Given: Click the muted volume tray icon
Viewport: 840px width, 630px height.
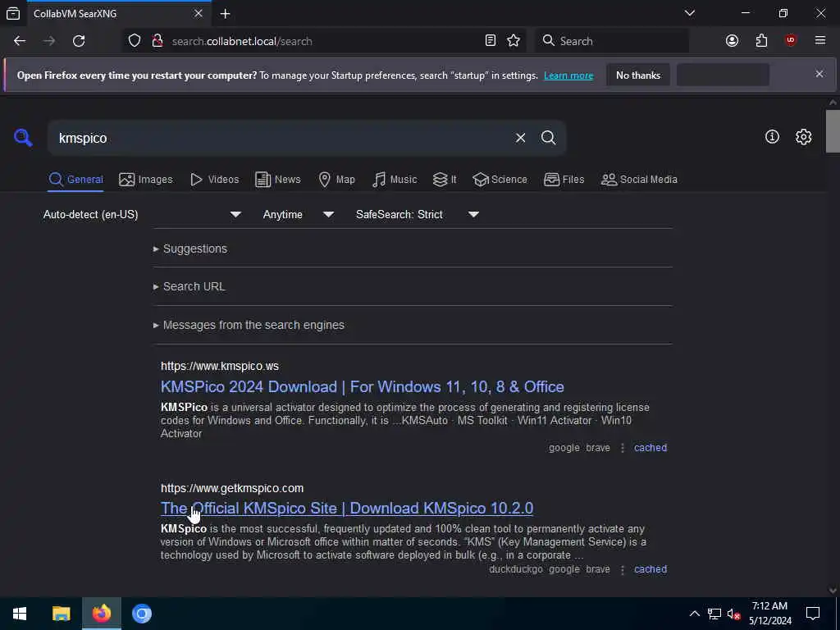Looking at the screenshot, I should click(x=733, y=614).
